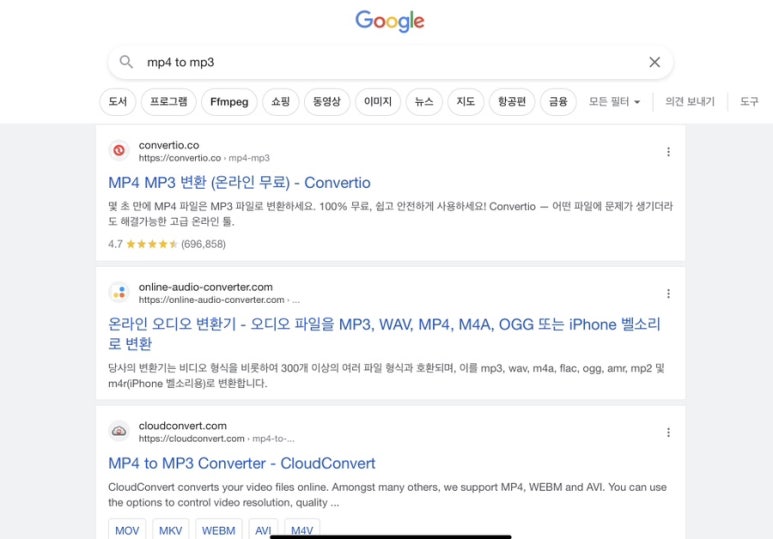The height and width of the screenshot is (539, 773).
Task: Select the 지도 filter chip
Action: click(465, 102)
